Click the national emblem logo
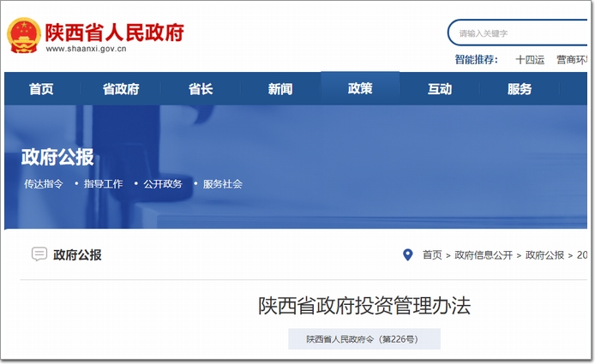This screenshot has width=595, height=364. (x=24, y=36)
